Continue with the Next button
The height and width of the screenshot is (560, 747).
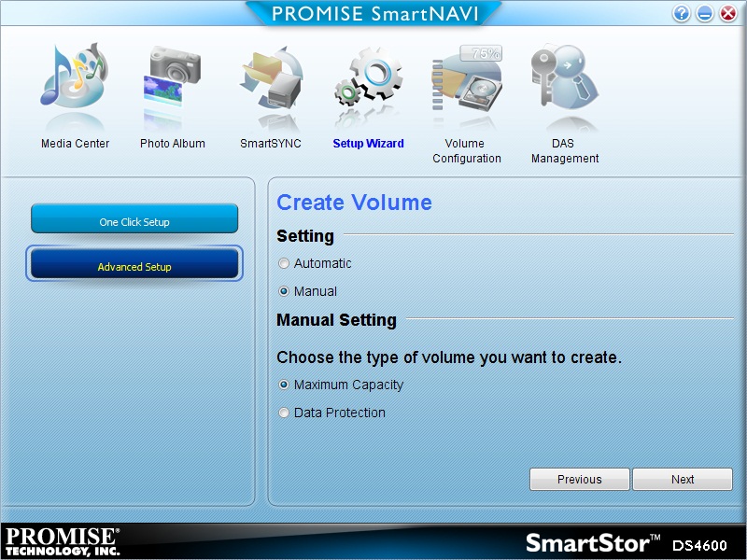coord(683,479)
